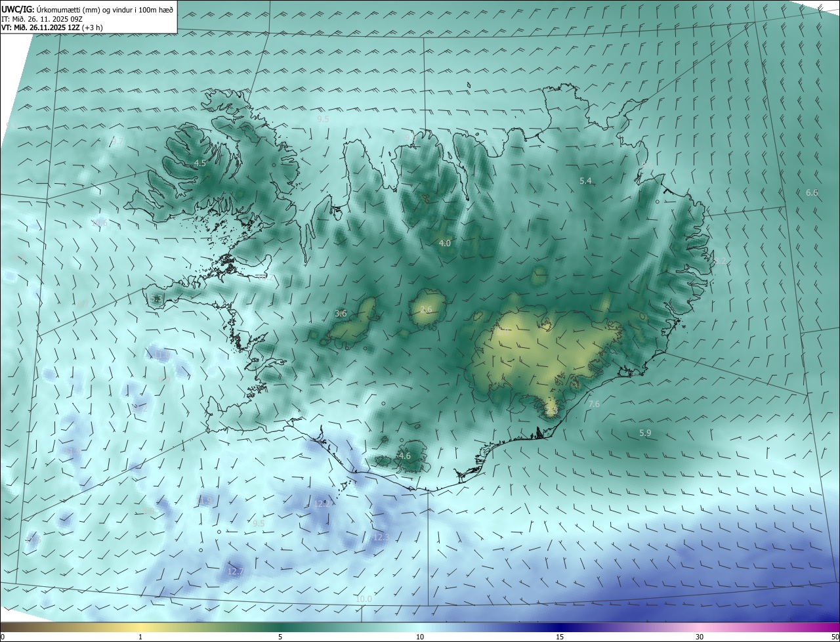Select the valid time "VT: Mið. 26.11.2025 12Z (+3 h)"
The image size is (840, 642).
coord(52,28)
